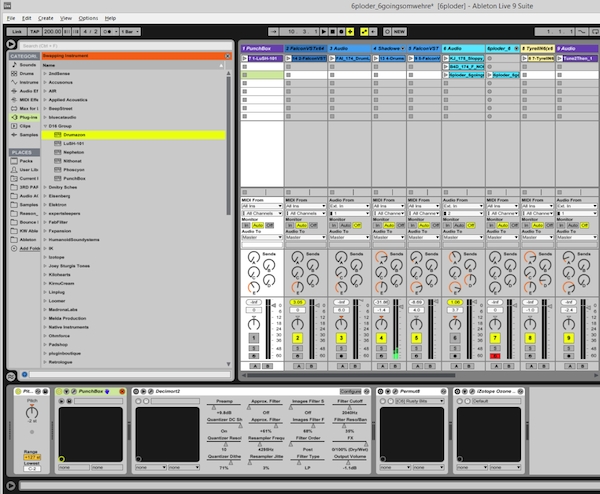This screenshot has width=600, height=494.
Task: Open the Samples browser category
Action: [x=24, y=135]
